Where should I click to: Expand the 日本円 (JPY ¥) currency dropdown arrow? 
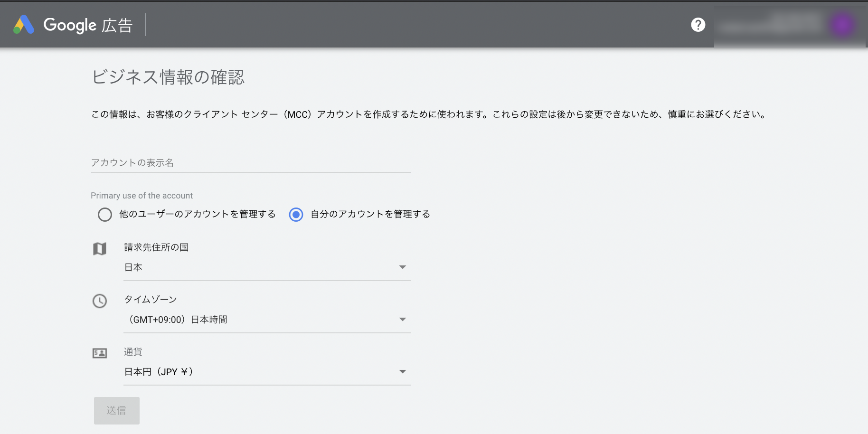click(x=403, y=372)
